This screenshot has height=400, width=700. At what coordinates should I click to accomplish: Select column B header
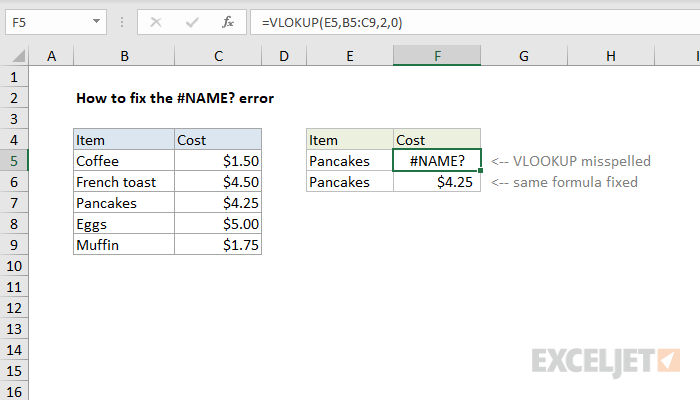click(124, 56)
